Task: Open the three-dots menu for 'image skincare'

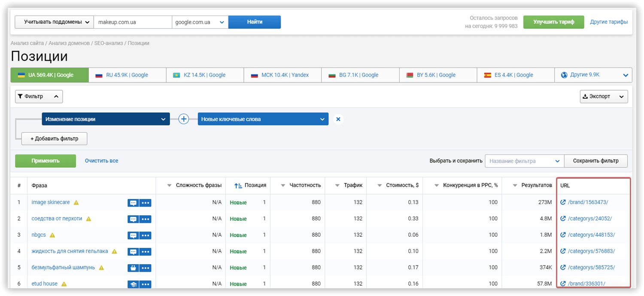Action: 145,203
